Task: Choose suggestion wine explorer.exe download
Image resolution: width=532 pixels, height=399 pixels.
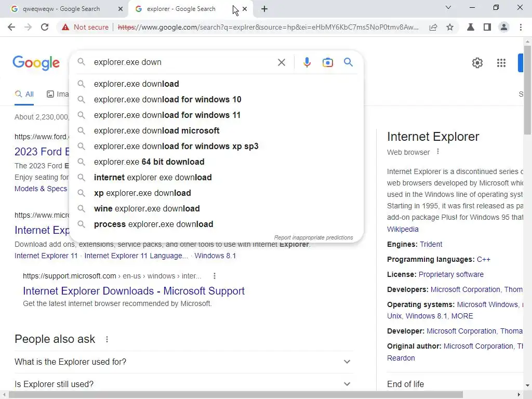Action: pyautogui.click(x=216, y=209)
